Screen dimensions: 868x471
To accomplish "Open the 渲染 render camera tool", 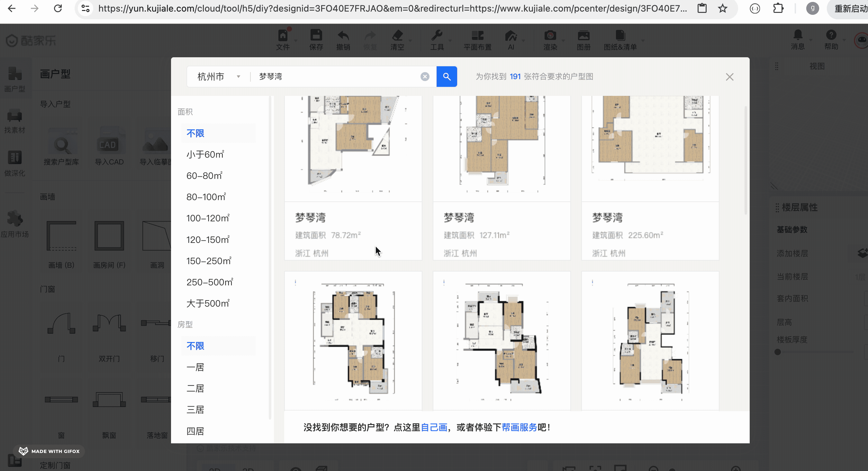I will click(x=550, y=40).
